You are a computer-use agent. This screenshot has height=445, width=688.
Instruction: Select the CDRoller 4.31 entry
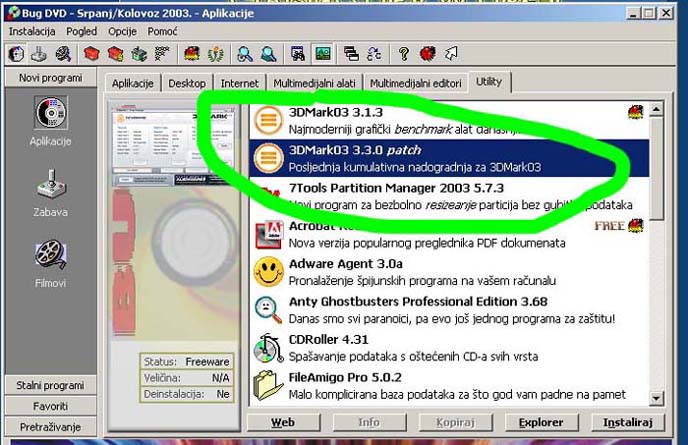tap(448, 348)
